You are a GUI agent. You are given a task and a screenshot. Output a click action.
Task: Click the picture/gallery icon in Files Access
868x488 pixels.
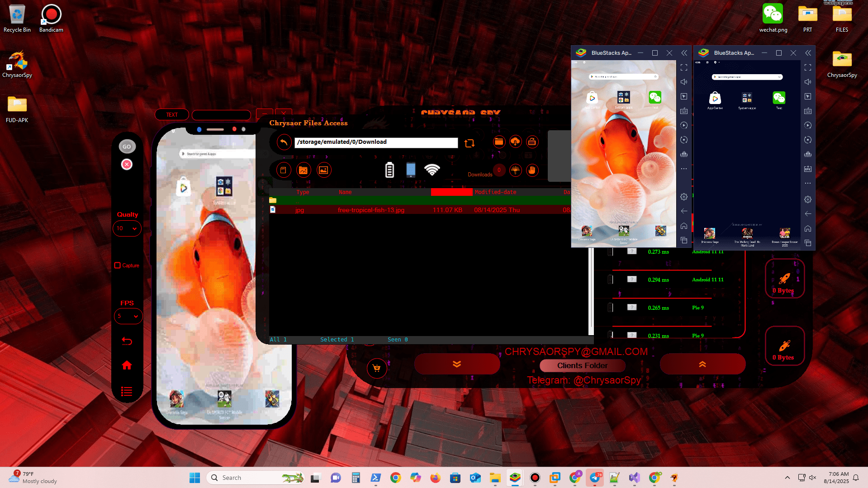pos(324,170)
